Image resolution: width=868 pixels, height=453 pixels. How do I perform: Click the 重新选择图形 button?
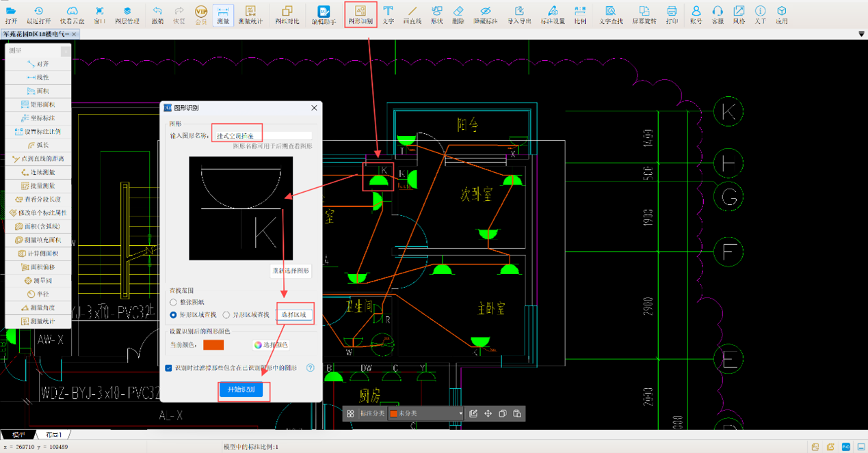coord(291,271)
